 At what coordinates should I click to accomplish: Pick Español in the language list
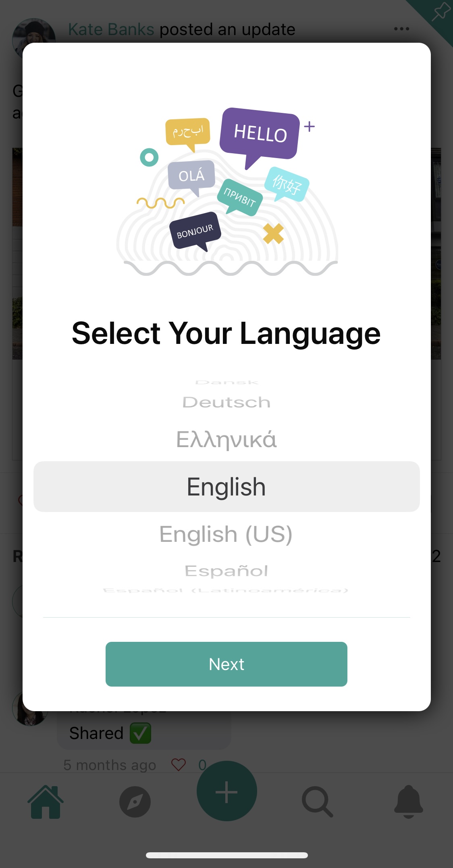(226, 571)
